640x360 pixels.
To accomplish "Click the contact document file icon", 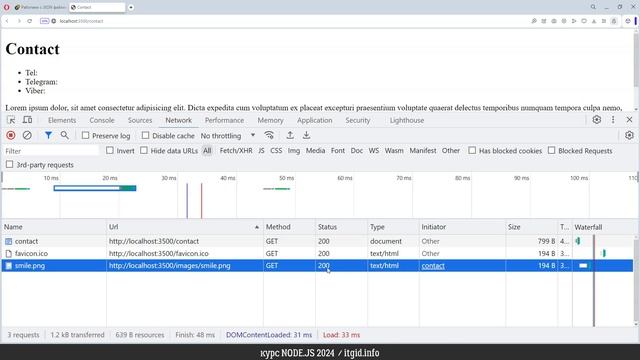I will click(x=9, y=242).
